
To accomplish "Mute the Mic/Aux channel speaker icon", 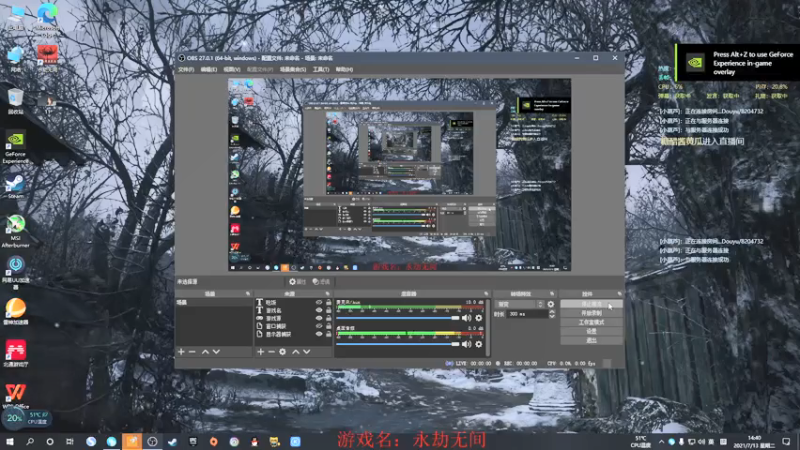I will [466, 318].
